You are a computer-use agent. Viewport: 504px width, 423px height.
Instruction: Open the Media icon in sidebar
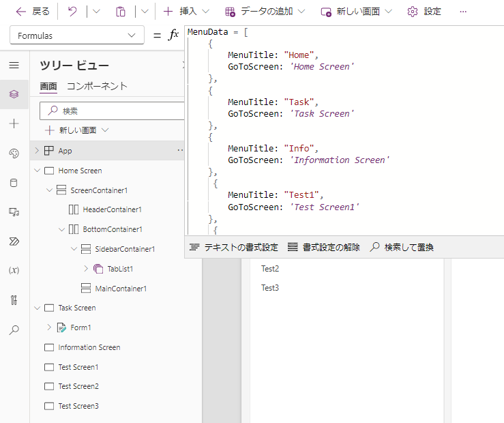click(14, 212)
